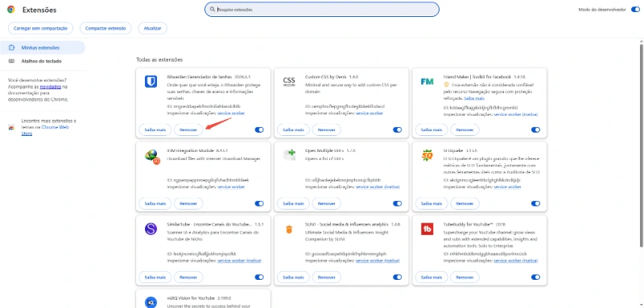Click the SEOquake SQ icon
The width and height of the screenshot is (644, 308).
[427, 155]
